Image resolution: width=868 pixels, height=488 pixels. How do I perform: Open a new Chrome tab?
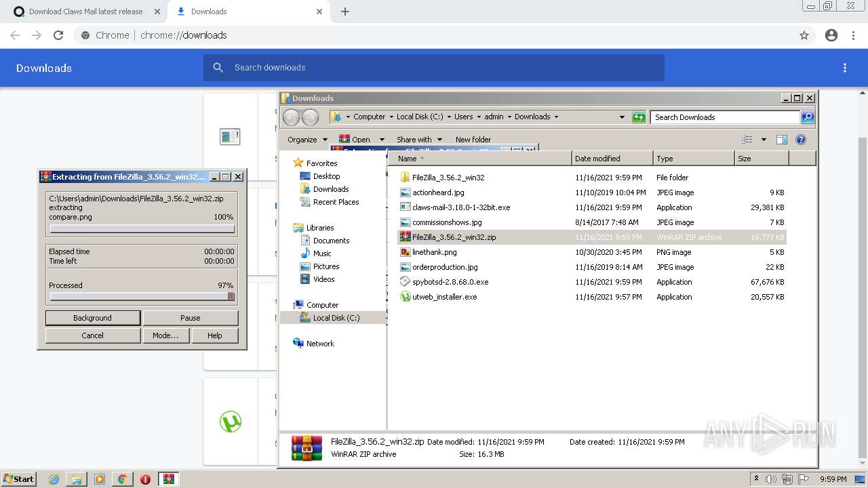point(345,12)
